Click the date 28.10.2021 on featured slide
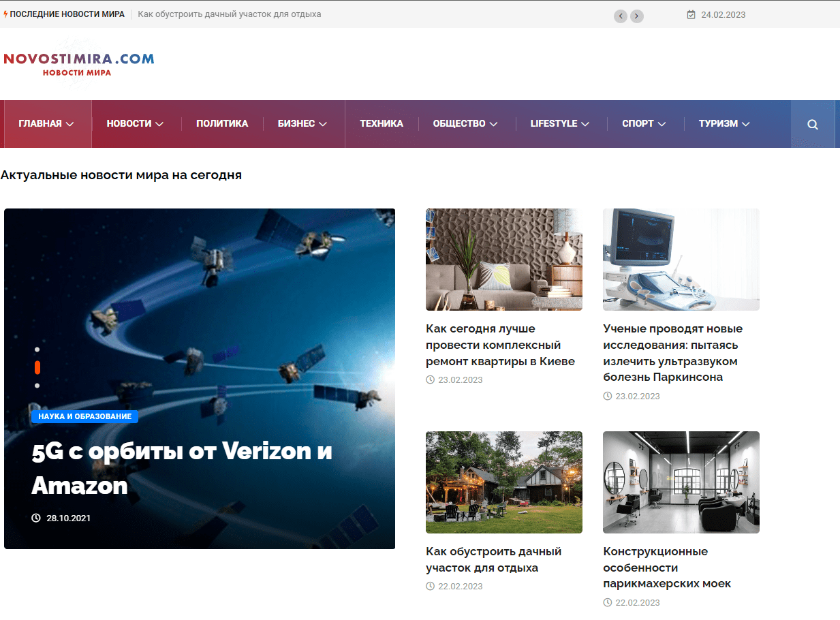840x620 pixels. tap(68, 518)
